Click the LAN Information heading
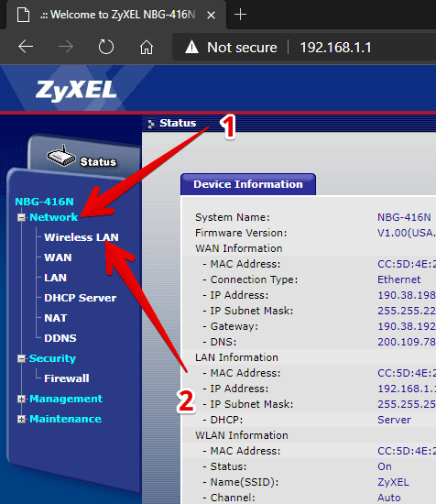Image resolution: width=436 pixels, height=504 pixels. coord(236,357)
